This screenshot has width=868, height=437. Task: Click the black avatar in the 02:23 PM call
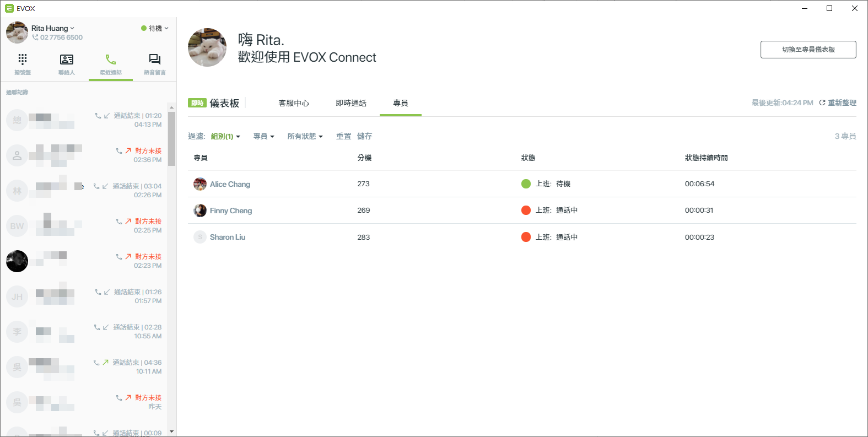click(17, 261)
